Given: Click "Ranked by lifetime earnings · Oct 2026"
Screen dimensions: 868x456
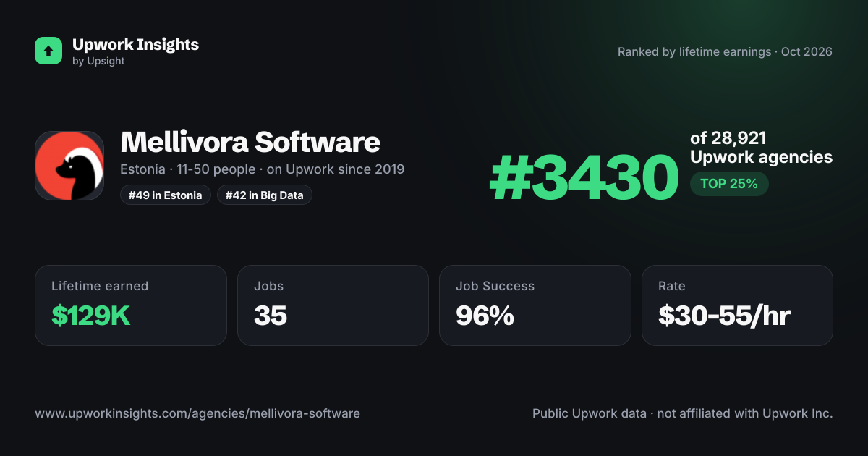Looking at the screenshot, I should 725,52.
